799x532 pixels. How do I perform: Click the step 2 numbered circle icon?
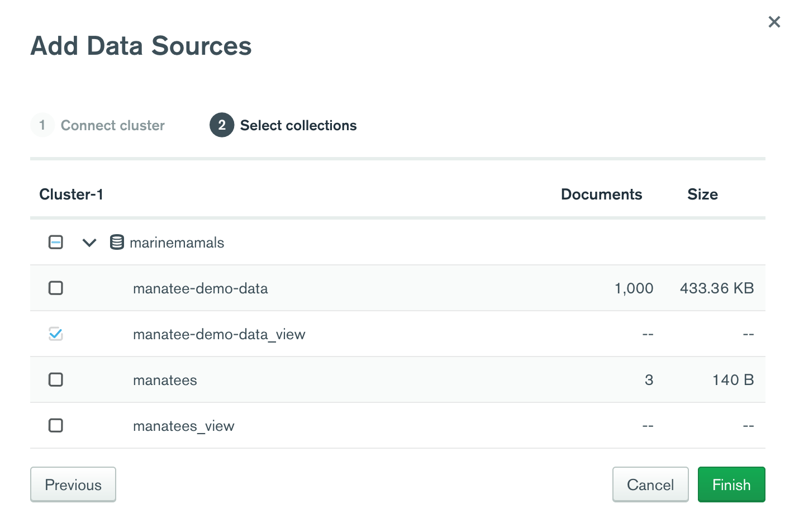click(x=221, y=125)
